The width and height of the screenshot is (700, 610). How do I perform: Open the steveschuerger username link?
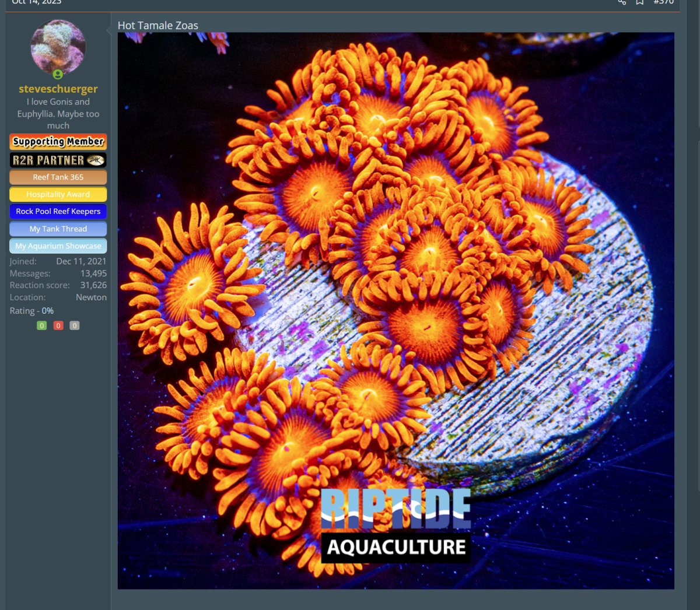pyautogui.click(x=58, y=89)
